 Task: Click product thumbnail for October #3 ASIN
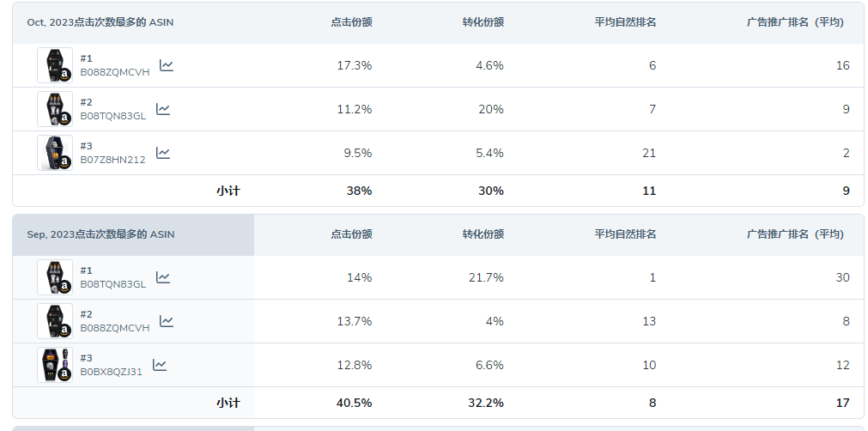click(x=55, y=153)
